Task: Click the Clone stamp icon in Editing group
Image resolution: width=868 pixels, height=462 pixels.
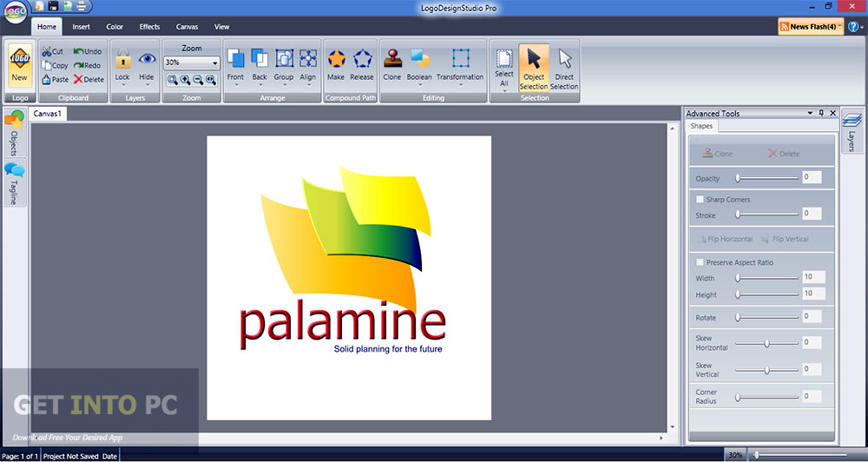Action: tap(392, 58)
